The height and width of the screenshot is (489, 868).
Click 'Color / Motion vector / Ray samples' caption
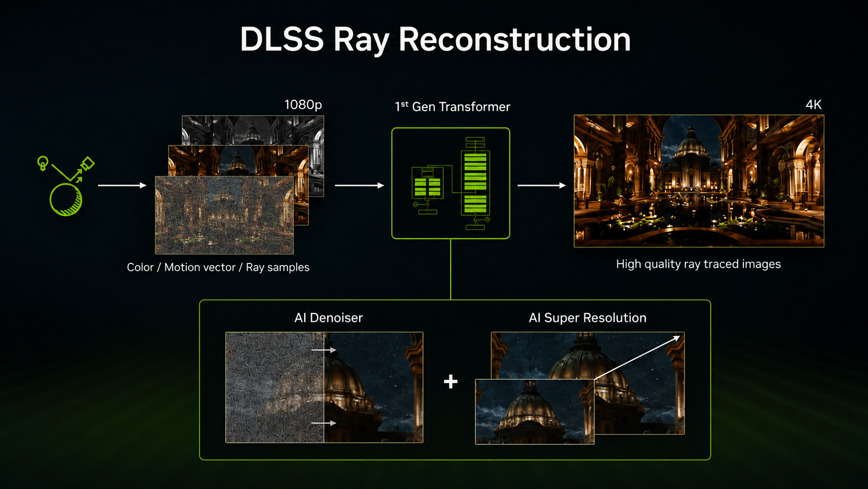pos(218,267)
